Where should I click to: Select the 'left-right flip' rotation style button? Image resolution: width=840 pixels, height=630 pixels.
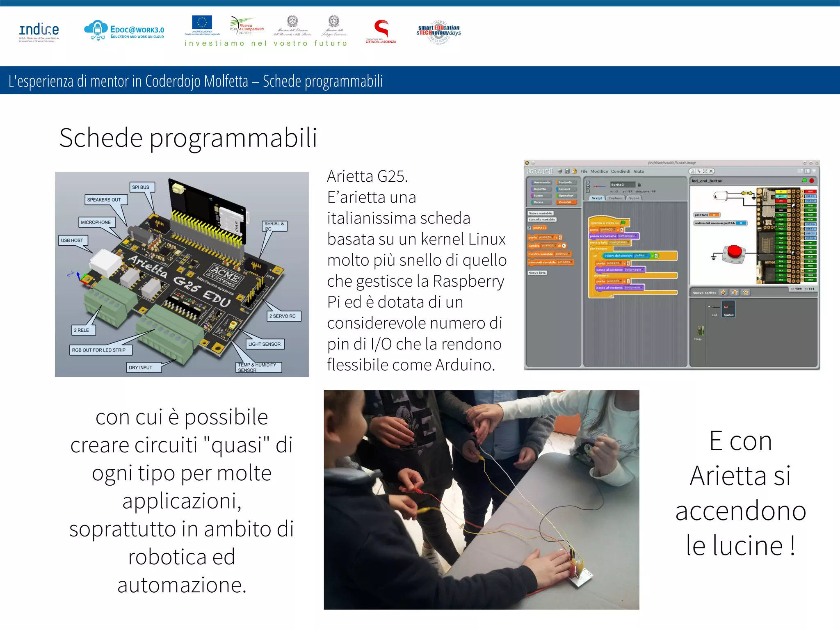point(588,187)
